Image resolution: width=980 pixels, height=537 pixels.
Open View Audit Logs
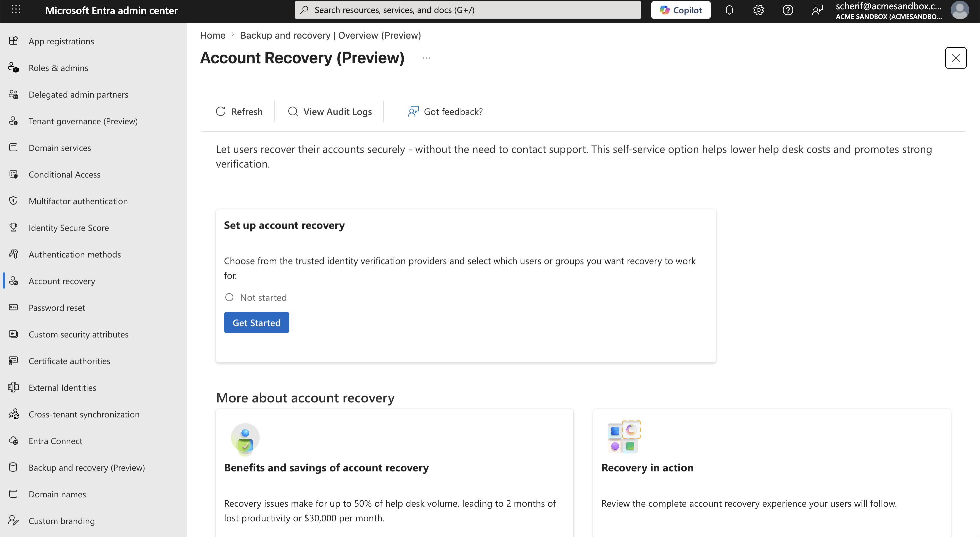tap(330, 112)
